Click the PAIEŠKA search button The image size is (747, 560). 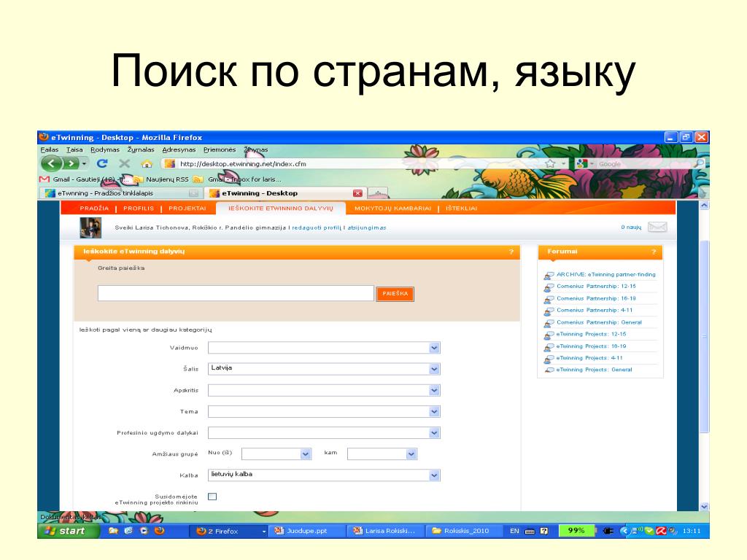point(395,294)
